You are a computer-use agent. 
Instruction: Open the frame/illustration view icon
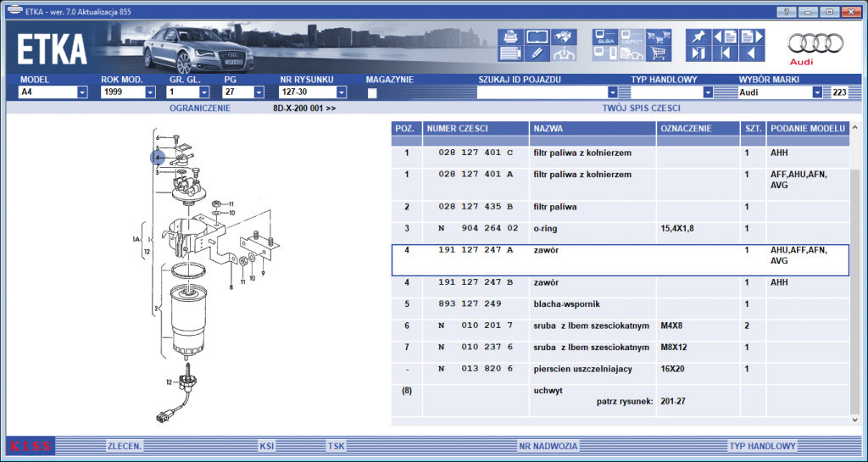coord(537,37)
